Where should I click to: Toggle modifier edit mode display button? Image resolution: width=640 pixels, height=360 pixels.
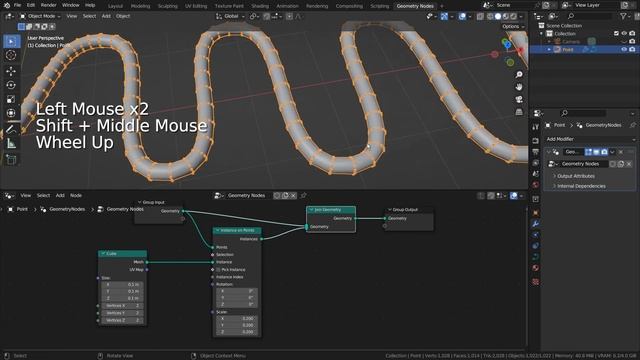tap(588, 152)
